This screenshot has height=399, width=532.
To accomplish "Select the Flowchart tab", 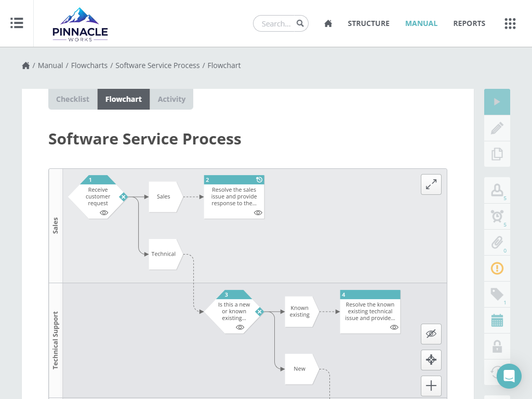I will [x=124, y=99].
